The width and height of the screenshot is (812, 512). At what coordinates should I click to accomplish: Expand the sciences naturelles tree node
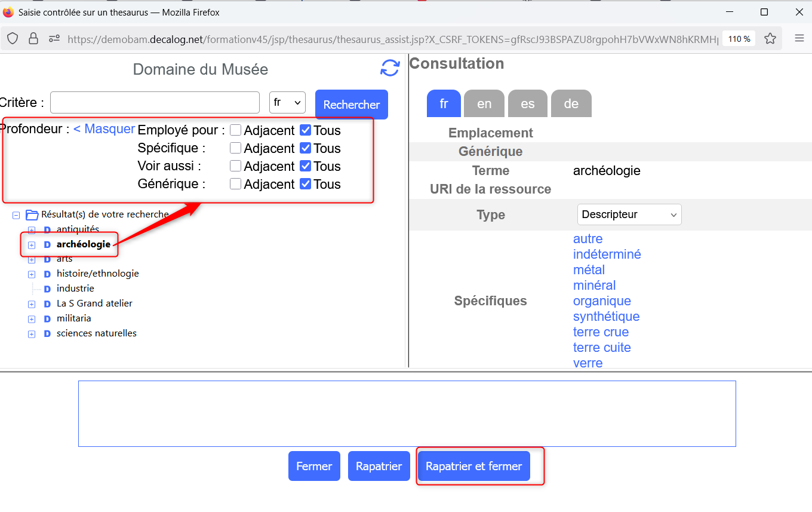point(32,334)
